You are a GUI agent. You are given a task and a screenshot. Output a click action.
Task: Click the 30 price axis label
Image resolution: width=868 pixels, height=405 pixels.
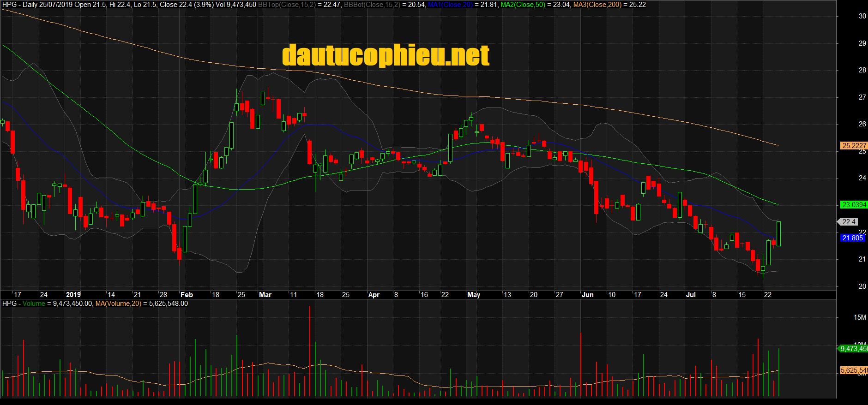click(x=862, y=16)
